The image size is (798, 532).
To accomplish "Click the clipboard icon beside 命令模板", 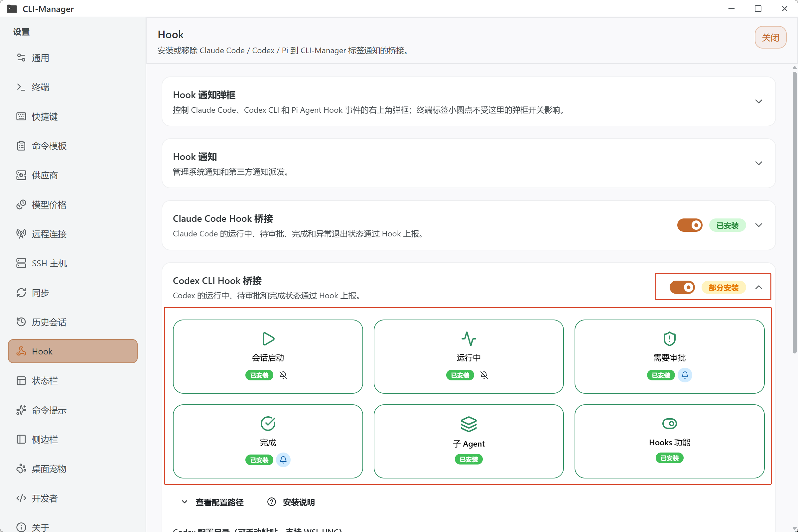I will pos(21,146).
